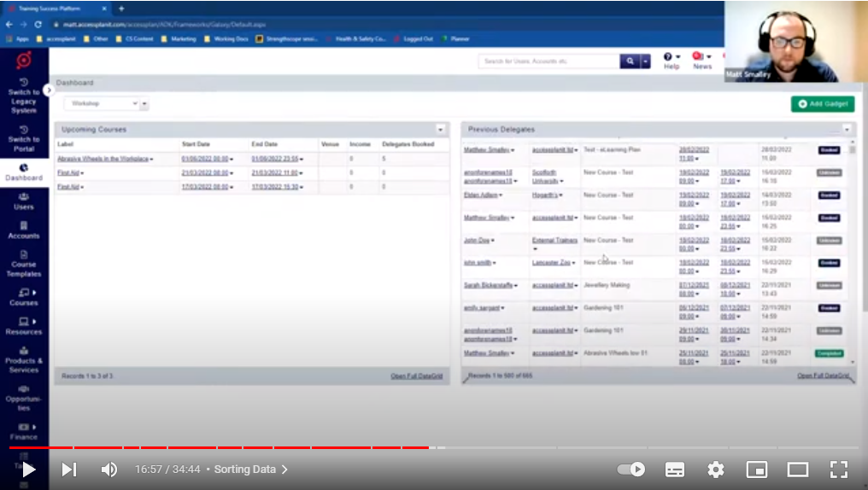Screen dimensions: 868x490
Task: Go to Finance in the sidebar
Action: pos(24,430)
